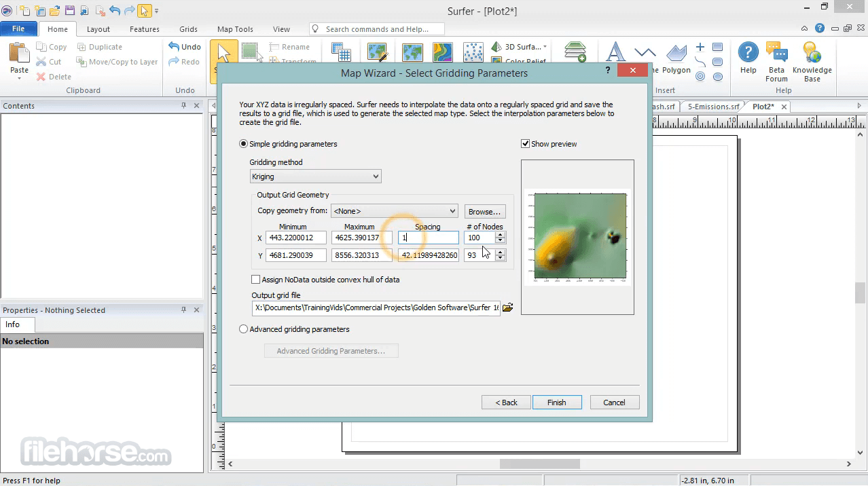Open a file with the quick access folder icon
Viewport: 868px width, 486px height.
click(55, 11)
